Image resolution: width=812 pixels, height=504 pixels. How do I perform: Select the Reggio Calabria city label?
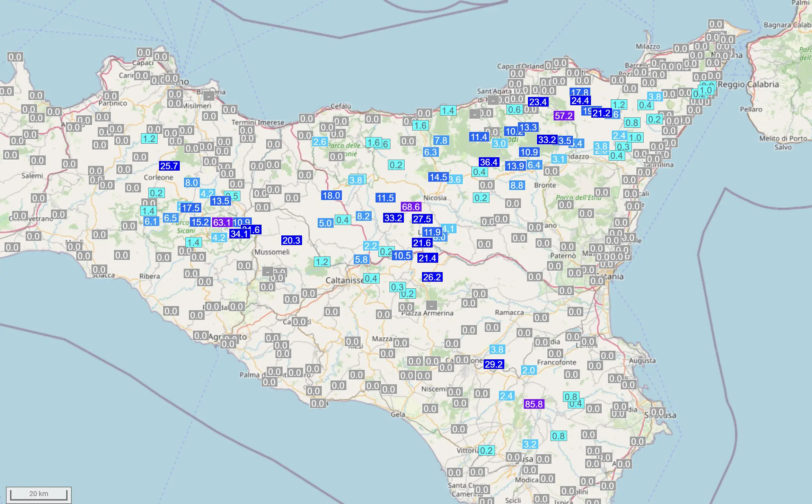[x=748, y=84]
